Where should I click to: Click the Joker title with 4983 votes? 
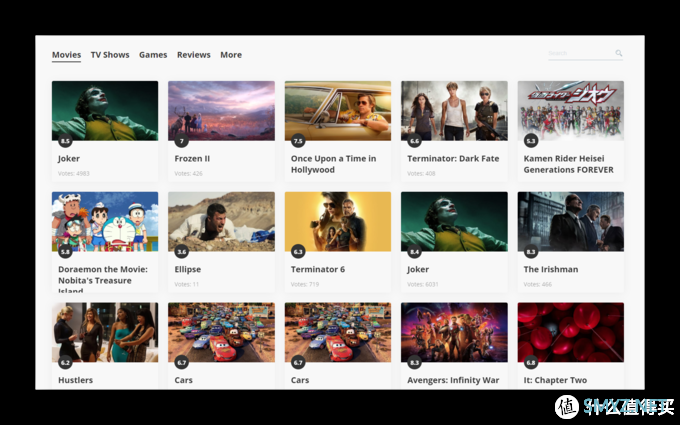69,159
